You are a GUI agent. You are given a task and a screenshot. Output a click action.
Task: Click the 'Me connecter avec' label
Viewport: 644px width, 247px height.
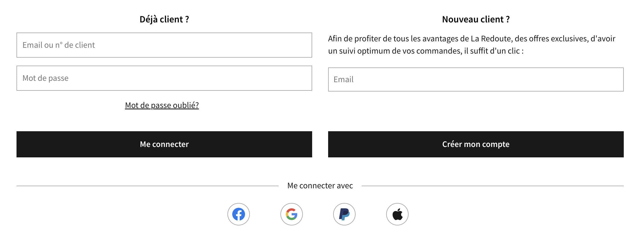(320, 186)
